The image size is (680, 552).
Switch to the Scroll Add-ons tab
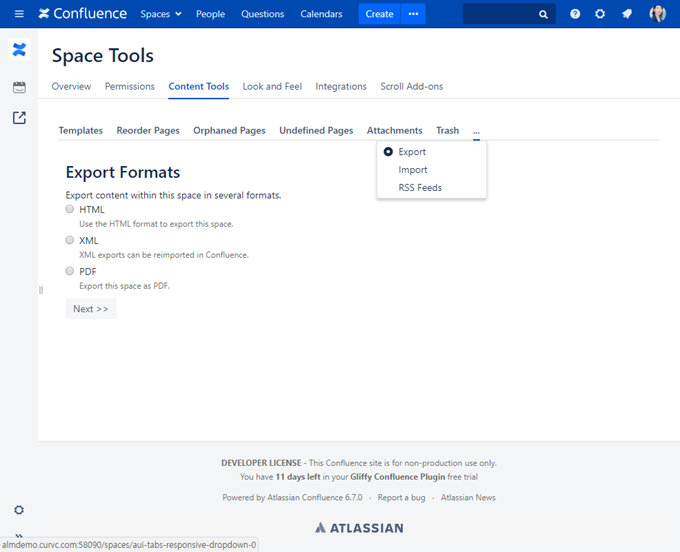point(412,86)
